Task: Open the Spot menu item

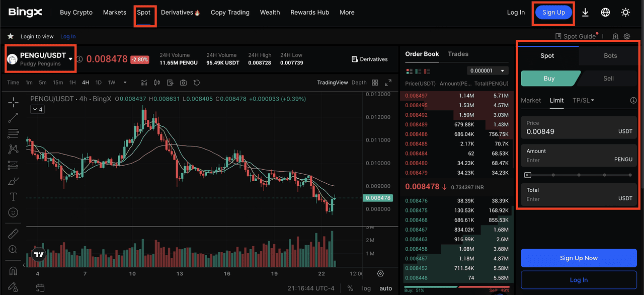Action: (144, 13)
